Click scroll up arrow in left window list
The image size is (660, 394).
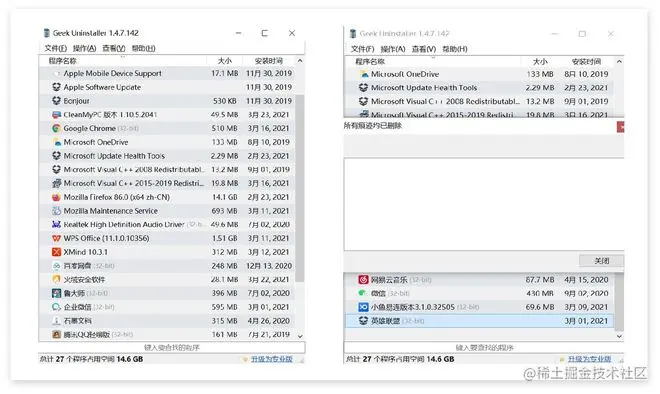coord(300,61)
